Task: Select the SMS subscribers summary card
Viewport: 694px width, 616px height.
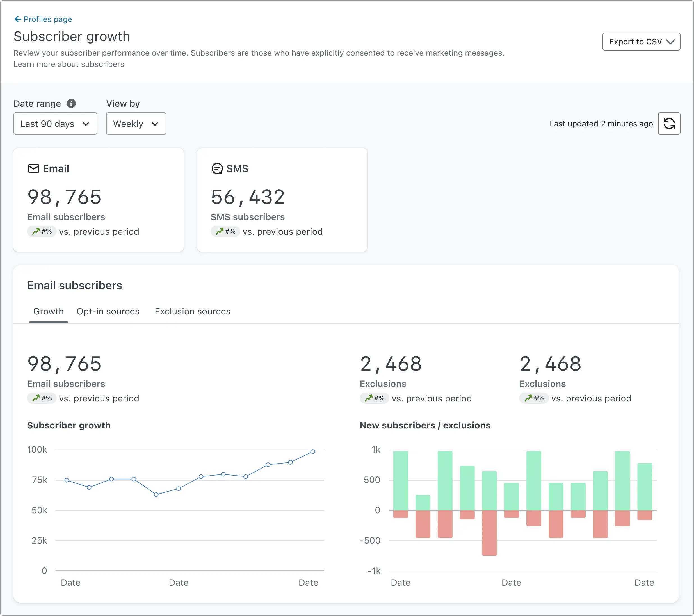Action: point(282,200)
